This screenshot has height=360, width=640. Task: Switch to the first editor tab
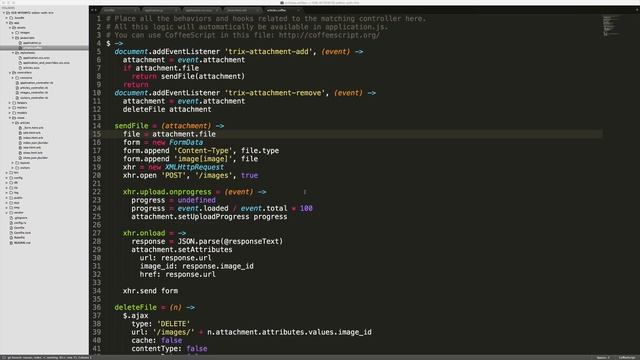pyautogui.click(x=120, y=10)
